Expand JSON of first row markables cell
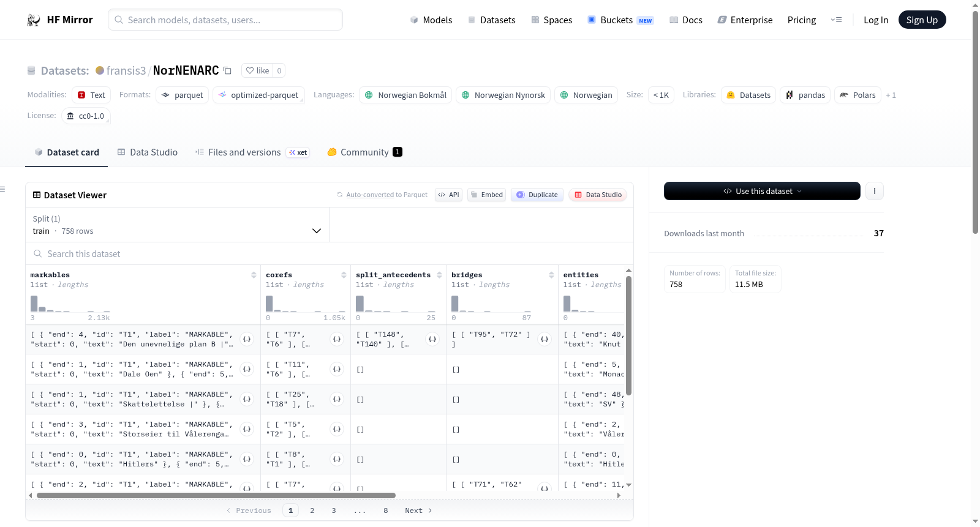980x527 pixels. tap(247, 339)
